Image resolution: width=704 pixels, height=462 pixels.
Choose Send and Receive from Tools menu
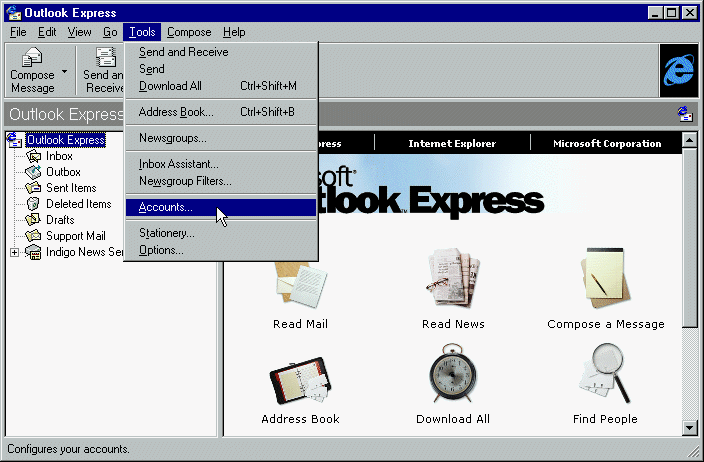tap(221, 52)
